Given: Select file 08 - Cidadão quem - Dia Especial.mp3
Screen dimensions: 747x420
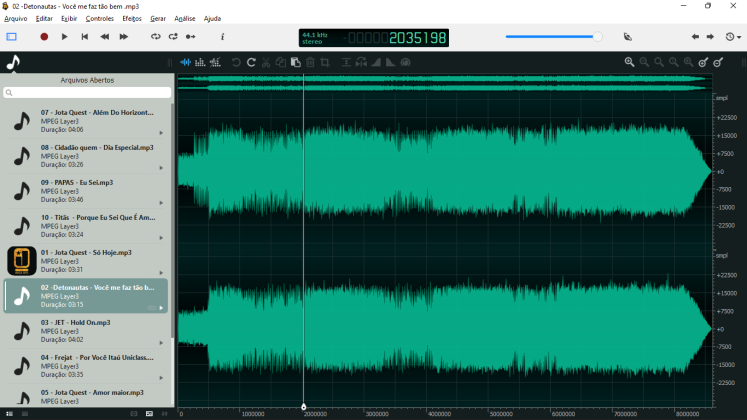Looking at the screenshot, I should pyautogui.click(x=86, y=156).
